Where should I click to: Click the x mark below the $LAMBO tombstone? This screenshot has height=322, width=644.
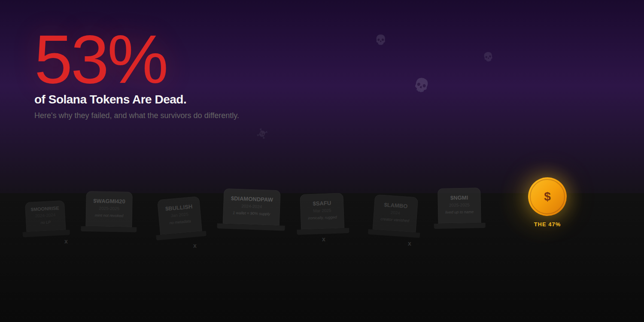tap(410, 244)
